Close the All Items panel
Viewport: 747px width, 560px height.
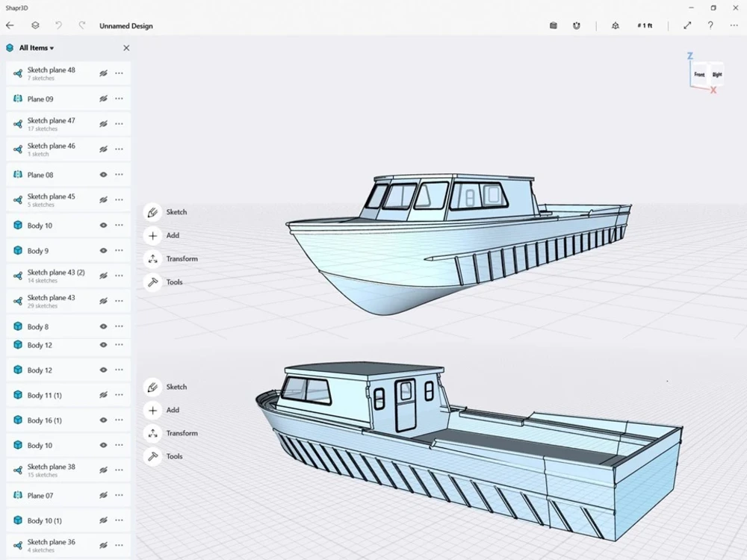pos(126,48)
